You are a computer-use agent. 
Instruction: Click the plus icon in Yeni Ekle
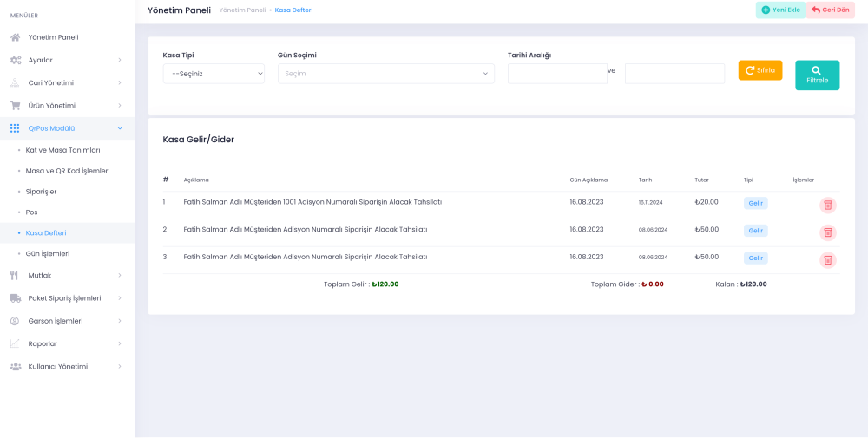click(766, 10)
